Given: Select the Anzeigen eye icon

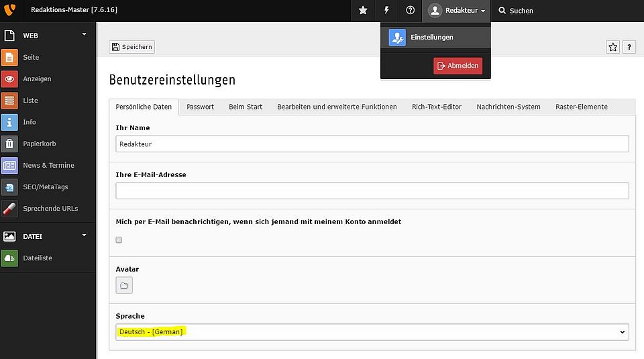Looking at the screenshot, I should point(9,79).
